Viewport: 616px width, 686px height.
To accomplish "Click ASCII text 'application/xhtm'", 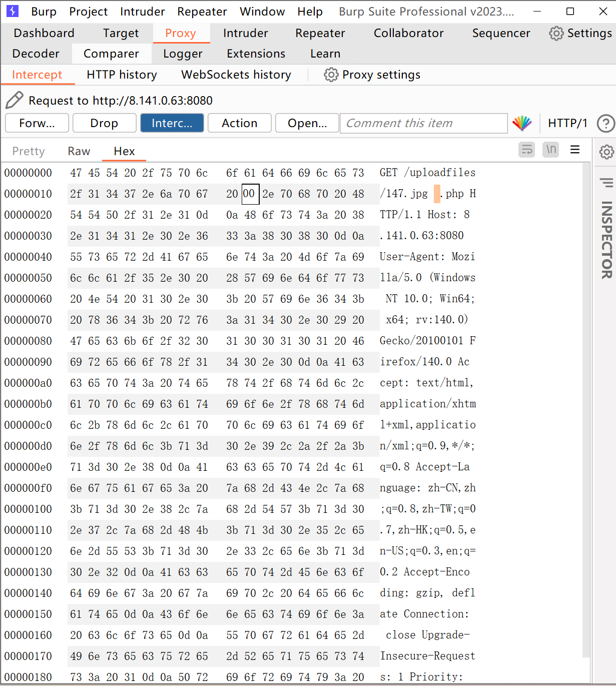I will (x=427, y=404).
